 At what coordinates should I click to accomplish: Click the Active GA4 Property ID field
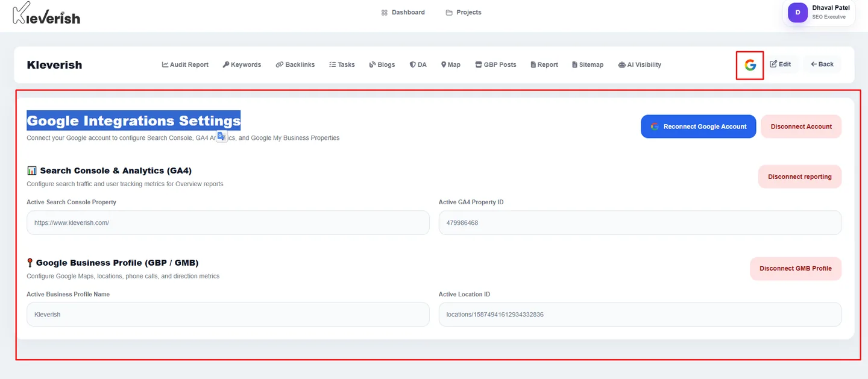640,223
